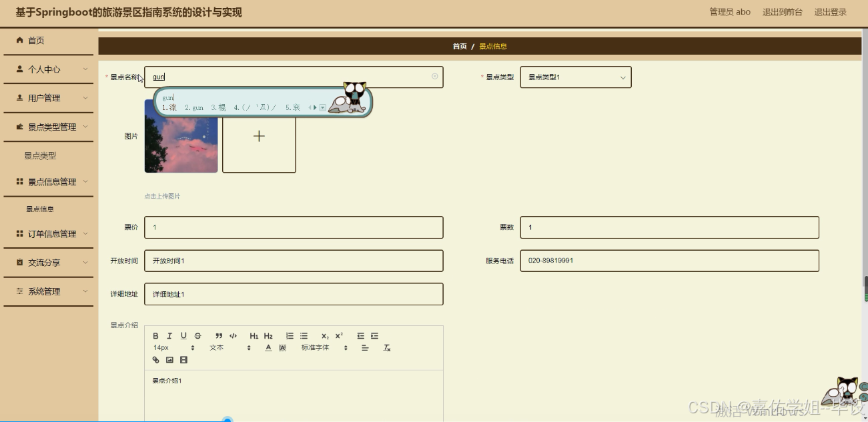
Task: Apply H1 heading style in the editor
Action: (254, 336)
